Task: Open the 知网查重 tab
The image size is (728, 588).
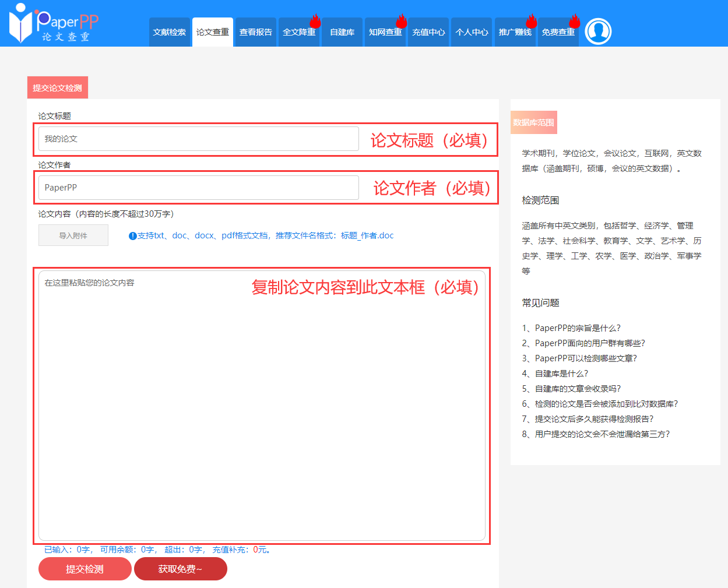Action: tap(385, 32)
